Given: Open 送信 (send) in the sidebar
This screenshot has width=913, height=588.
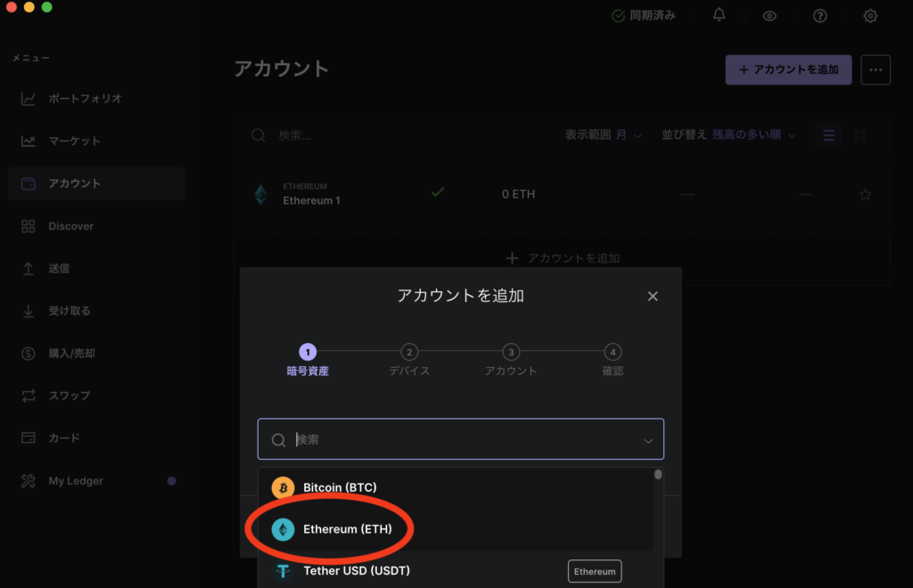Looking at the screenshot, I should tap(96, 268).
